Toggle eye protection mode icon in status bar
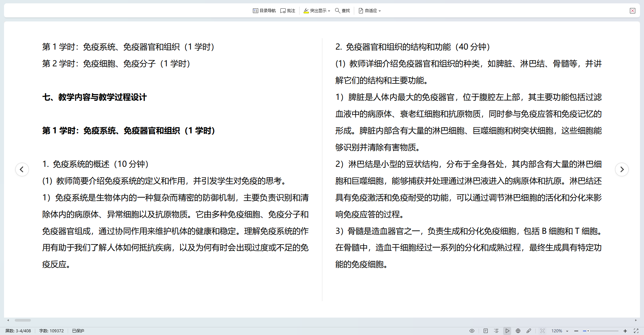This screenshot has height=335, width=644. (x=472, y=331)
